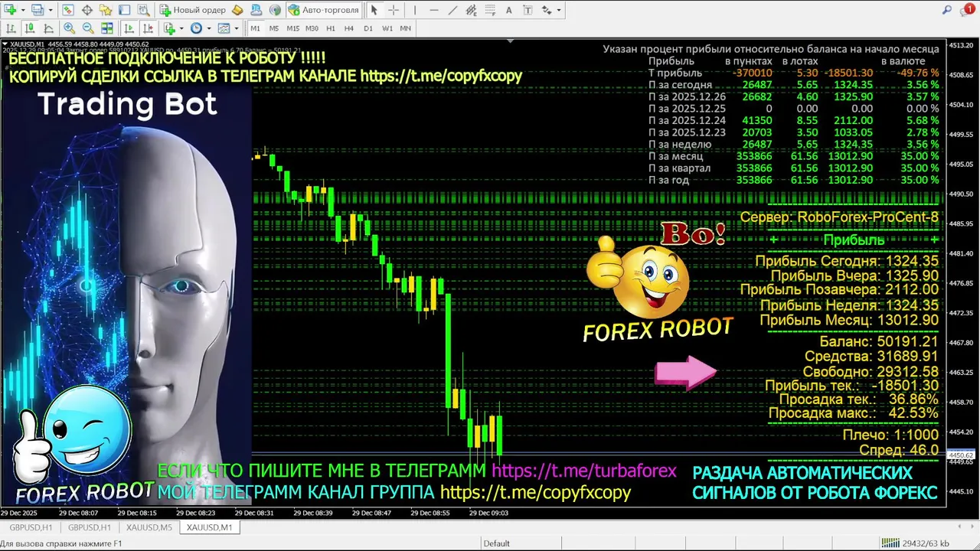Expand the indicators dropdown arrow
This screenshot has height=551, width=980.
click(x=182, y=28)
